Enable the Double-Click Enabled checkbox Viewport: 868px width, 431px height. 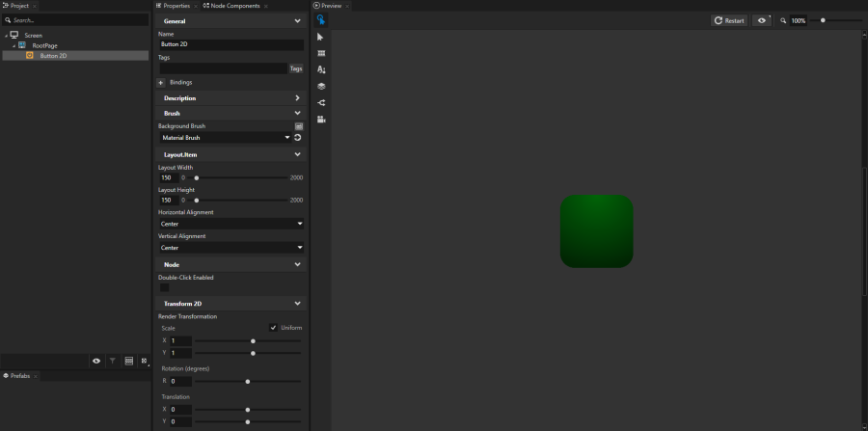pyautogui.click(x=164, y=287)
